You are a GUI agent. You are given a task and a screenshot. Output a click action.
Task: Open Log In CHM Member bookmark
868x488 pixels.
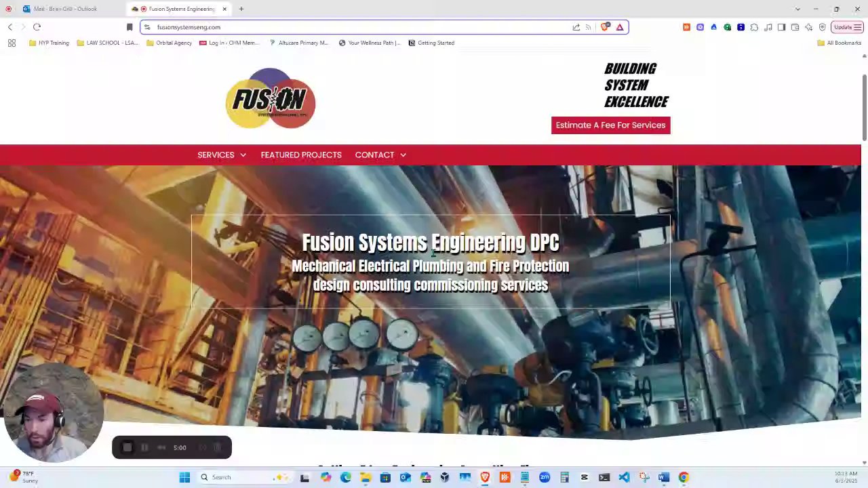229,43
